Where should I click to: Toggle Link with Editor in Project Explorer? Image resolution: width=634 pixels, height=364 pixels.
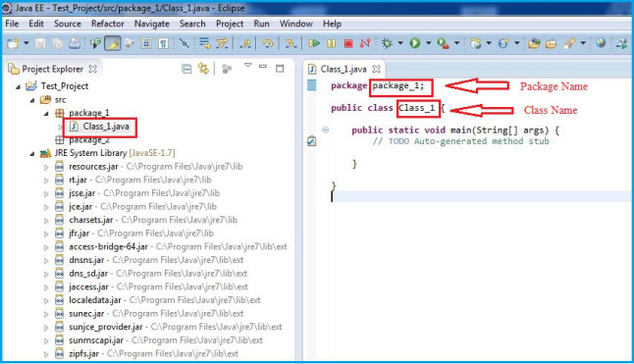tap(203, 69)
